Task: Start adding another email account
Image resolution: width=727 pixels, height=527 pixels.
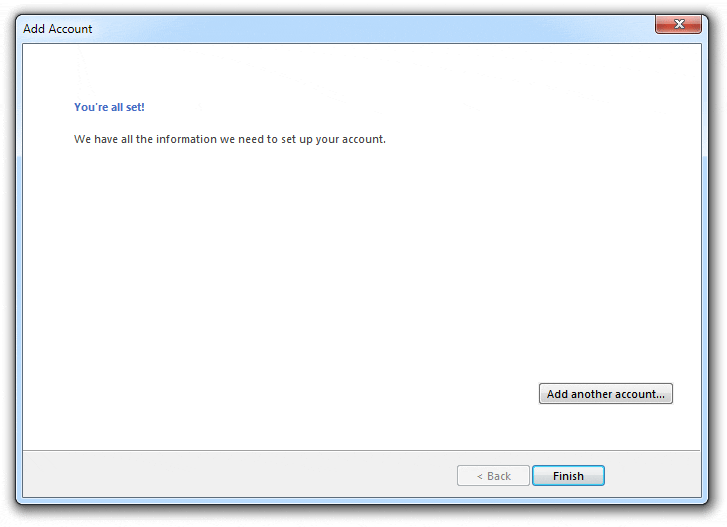Action: (x=605, y=394)
